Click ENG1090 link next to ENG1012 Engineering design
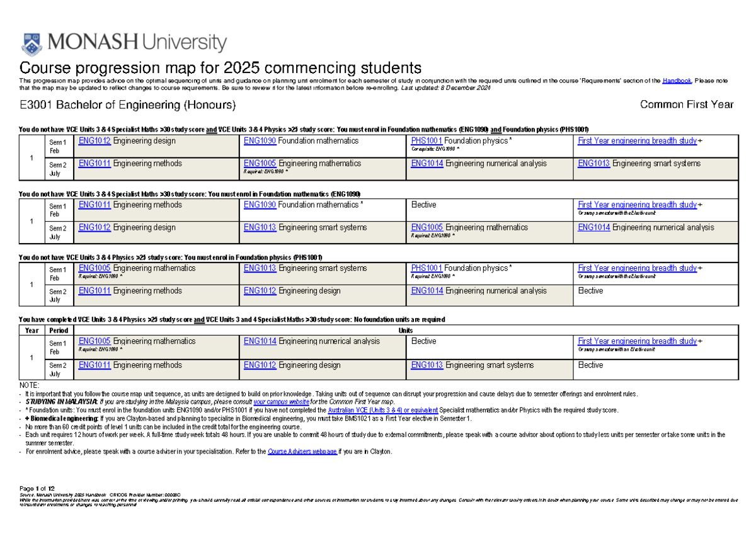756x534 pixels. [x=260, y=141]
